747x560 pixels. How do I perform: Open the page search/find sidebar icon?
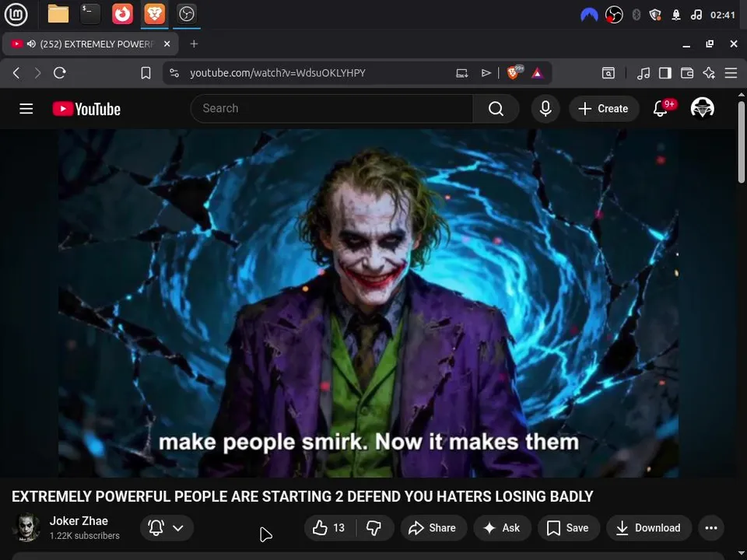(x=608, y=73)
